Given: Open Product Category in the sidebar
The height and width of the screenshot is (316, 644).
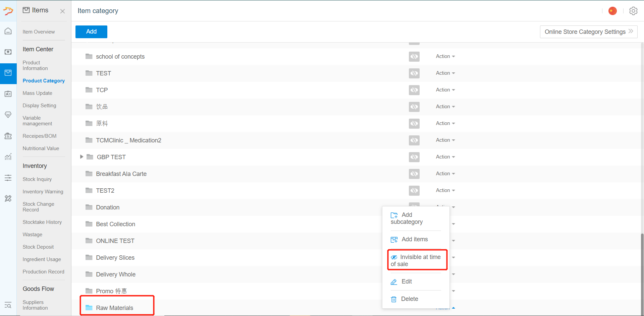Looking at the screenshot, I should click(x=44, y=81).
